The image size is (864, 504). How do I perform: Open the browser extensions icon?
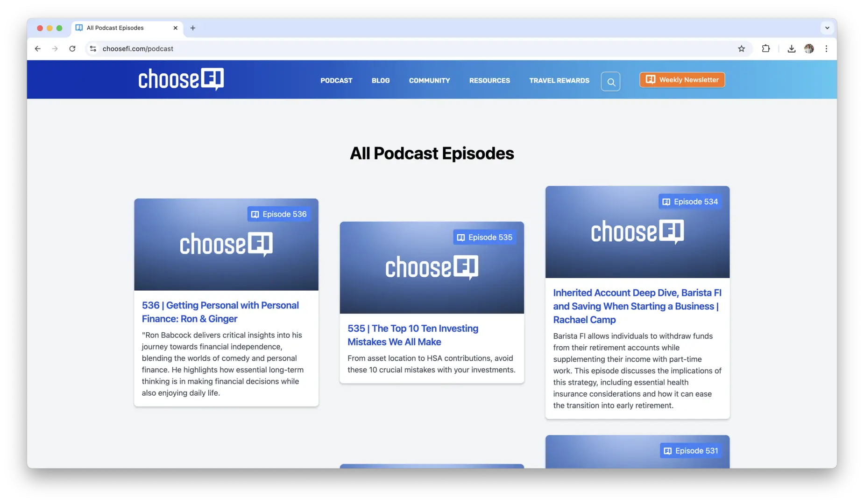click(766, 49)
